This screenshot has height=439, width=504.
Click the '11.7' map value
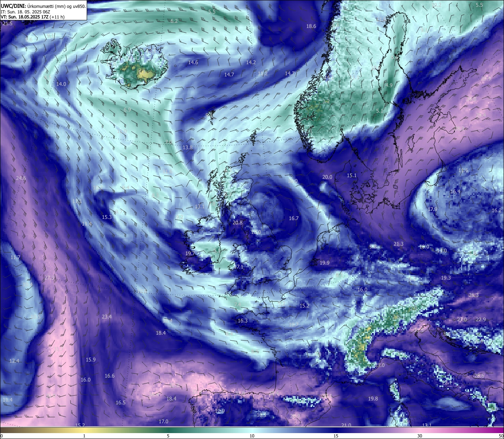(15, 257)
